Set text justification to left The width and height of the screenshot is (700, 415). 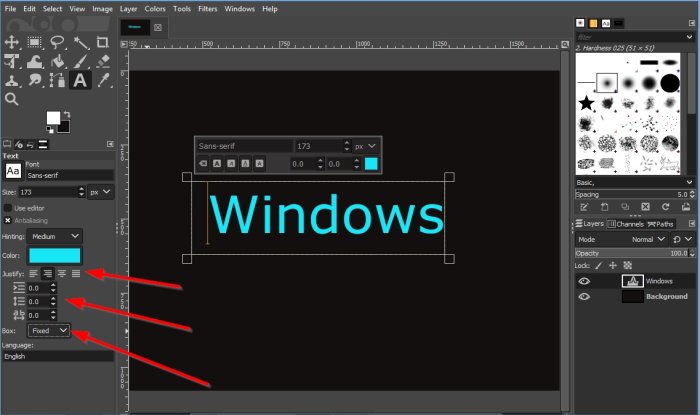coord(33,274)
